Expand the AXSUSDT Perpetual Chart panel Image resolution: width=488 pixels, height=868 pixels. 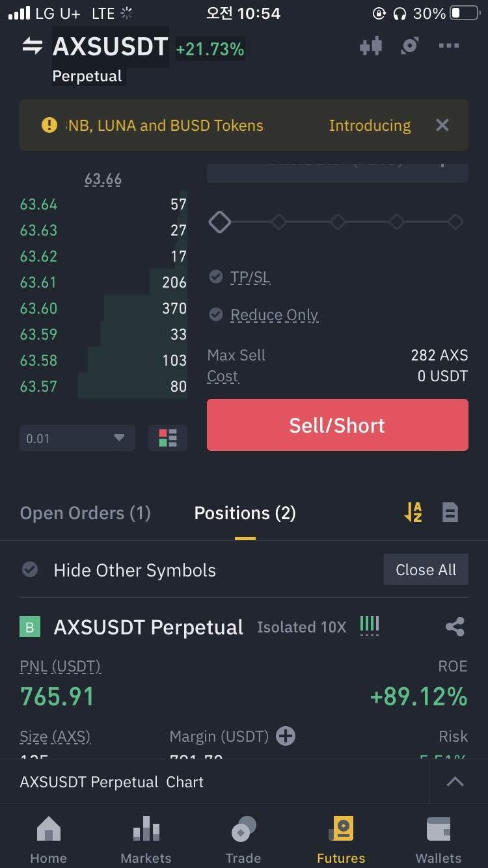[455, 781]
